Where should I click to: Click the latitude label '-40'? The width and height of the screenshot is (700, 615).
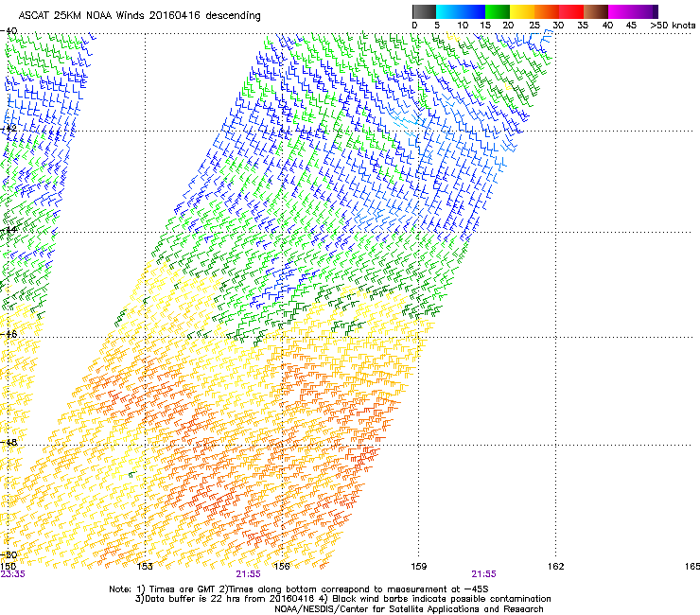point(9,31)
